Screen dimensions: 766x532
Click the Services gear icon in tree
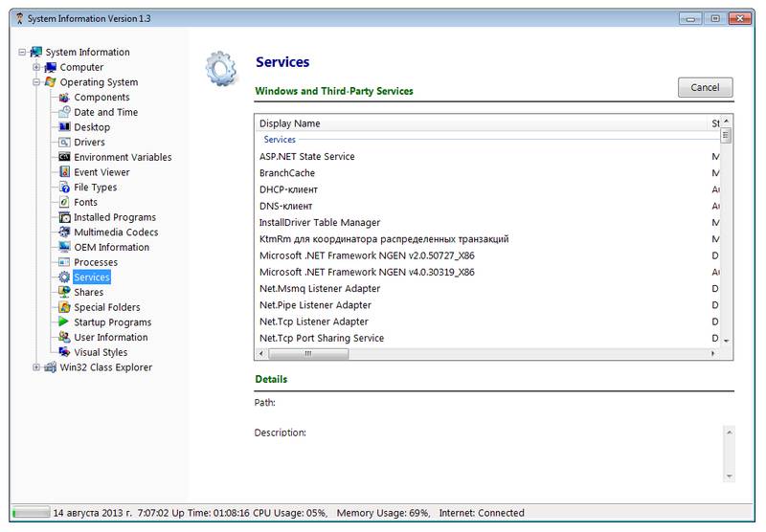pos(64,277)
